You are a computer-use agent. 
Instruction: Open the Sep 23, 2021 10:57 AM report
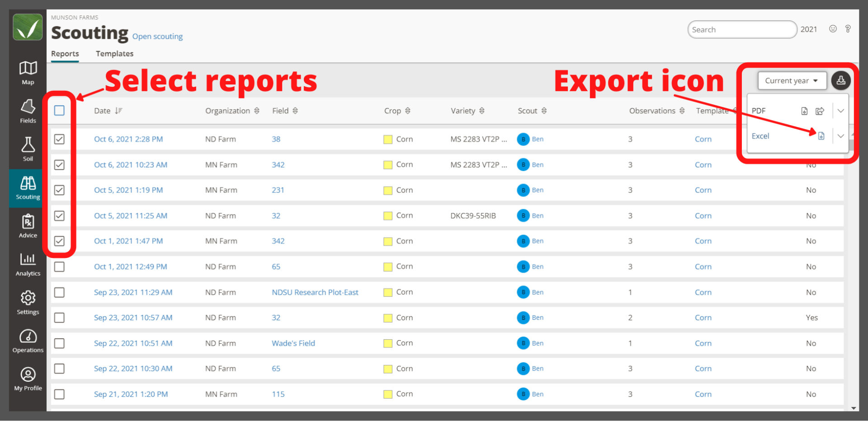coord(133,318)
